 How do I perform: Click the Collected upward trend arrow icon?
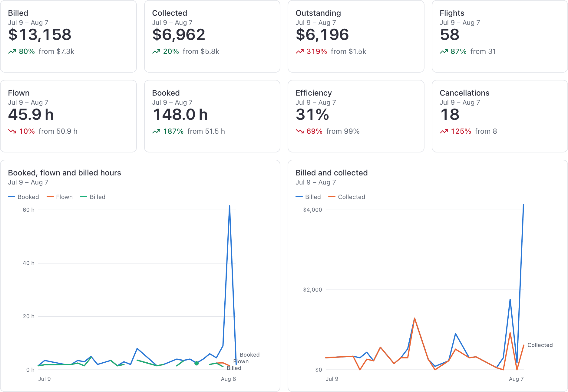tap(156, 51)
